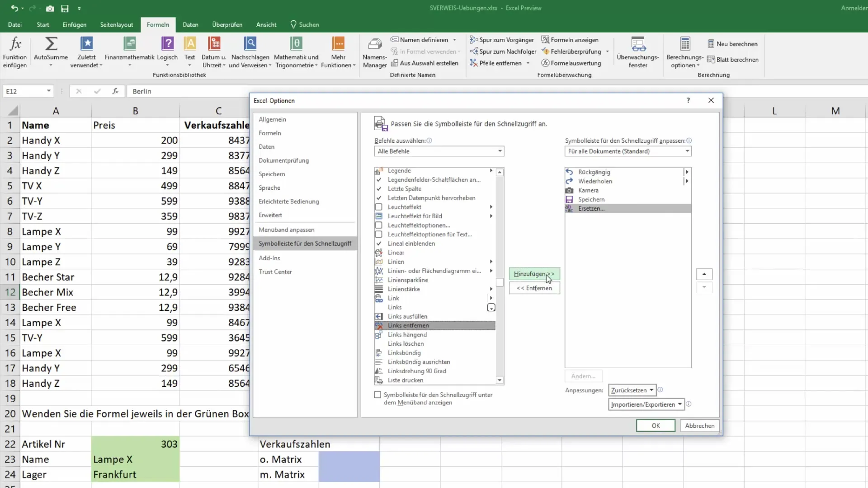Click Blatt berechnen
The width and height of the screenshot is (868, 488).
pos(733,60)
